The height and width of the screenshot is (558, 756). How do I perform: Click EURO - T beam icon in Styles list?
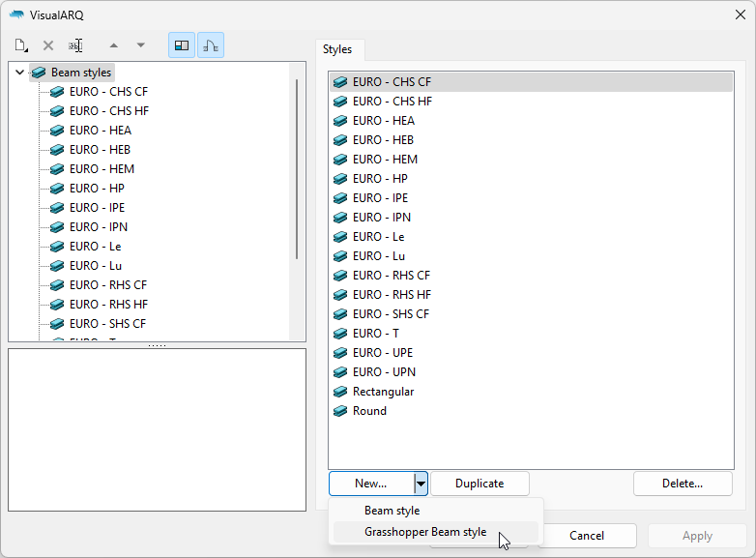(x=340, y=334)
